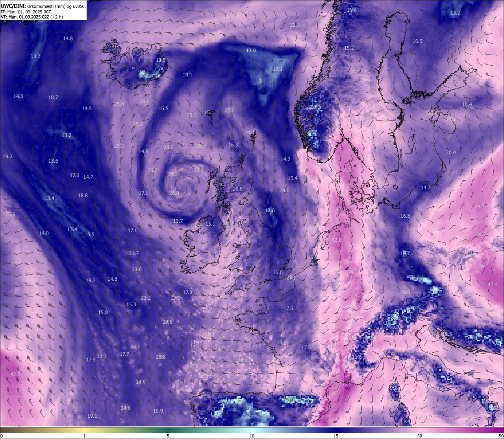Click the 15.8 value label

[103, 312]
